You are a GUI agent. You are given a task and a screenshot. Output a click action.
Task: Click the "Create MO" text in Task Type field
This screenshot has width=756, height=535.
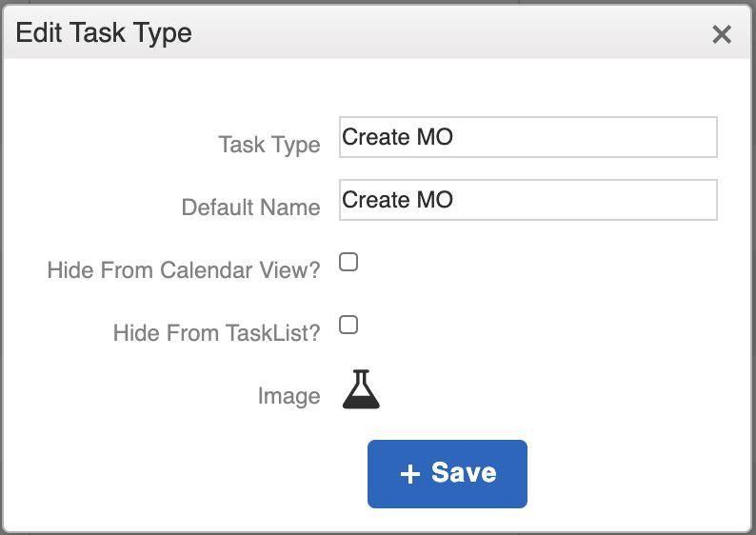[397, 137]
